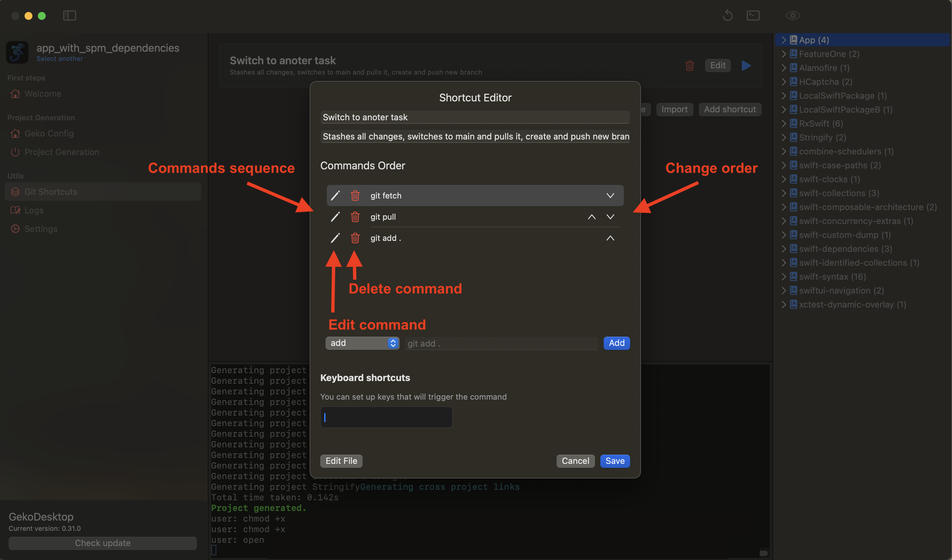Open the add command type dropdown
The image size is (952, 560).
coord(362,343)
